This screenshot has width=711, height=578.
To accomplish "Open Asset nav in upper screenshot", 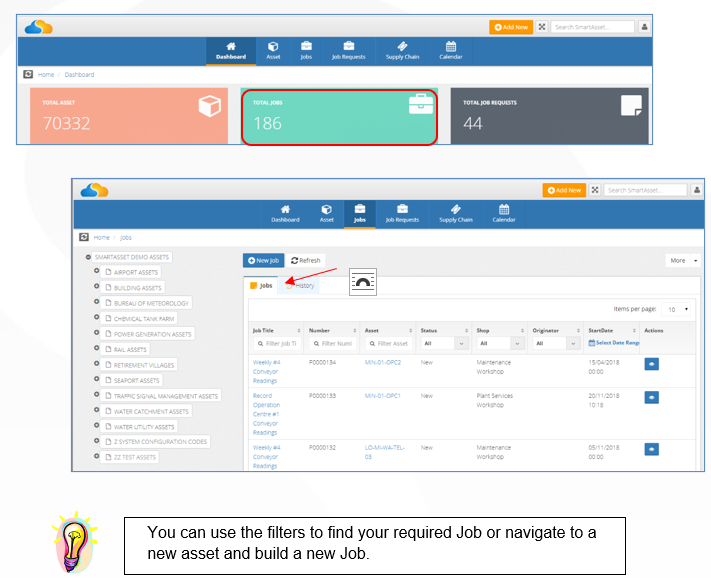I will tap(273, 51).
